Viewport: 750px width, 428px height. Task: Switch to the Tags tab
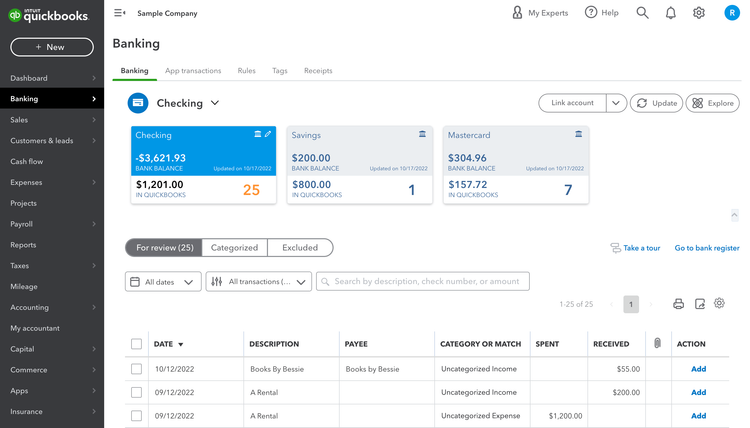(280, 71)
